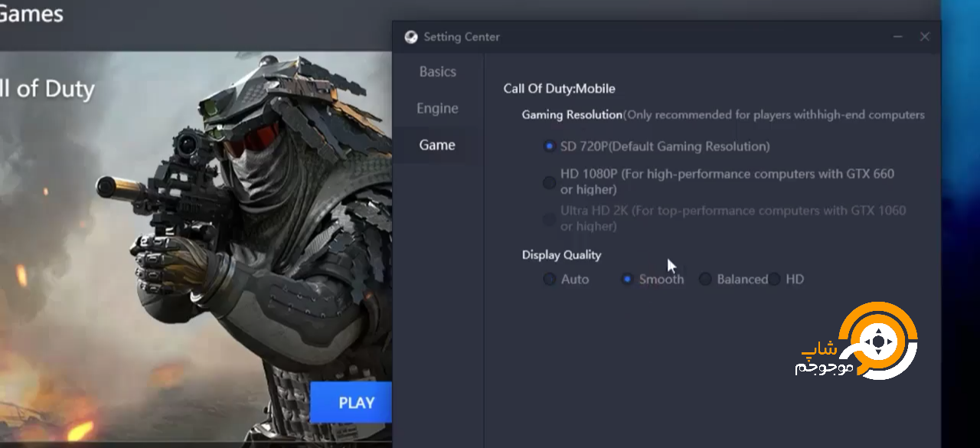980x448 pixels.
Task: Open the Engine settings tab
Action: [438, 109]
